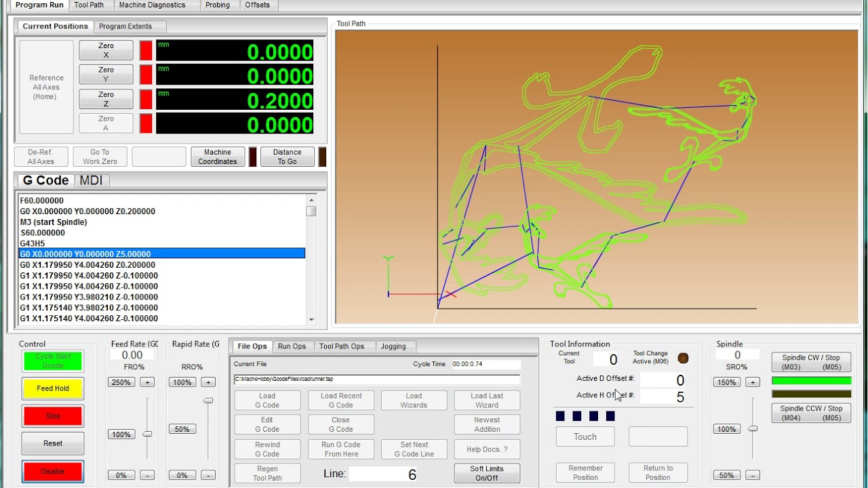Image resolution: width=868 pixels, height=488 pixels.
Task: Increase feed rate override with plus
Action: point(147,382)
